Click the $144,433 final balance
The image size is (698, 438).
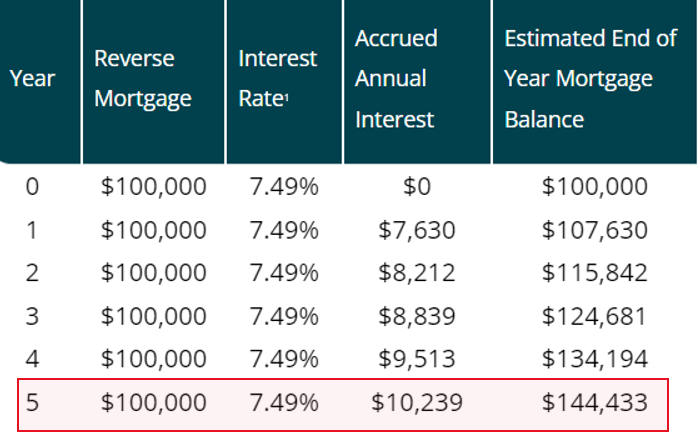594,402
